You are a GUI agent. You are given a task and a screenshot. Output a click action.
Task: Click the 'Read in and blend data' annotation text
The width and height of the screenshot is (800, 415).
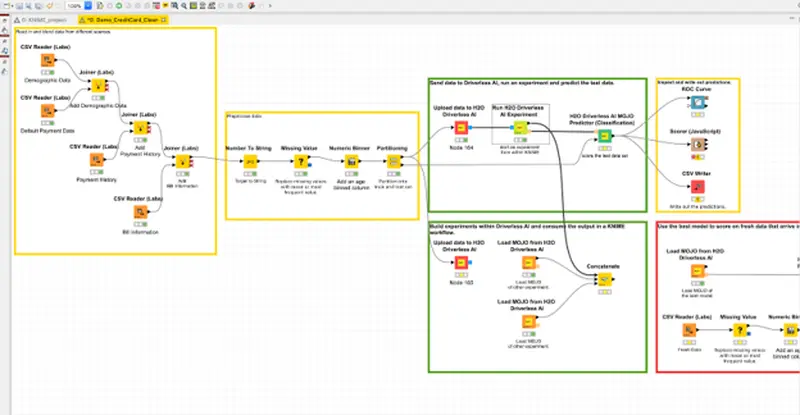click(x=63, y=32)
